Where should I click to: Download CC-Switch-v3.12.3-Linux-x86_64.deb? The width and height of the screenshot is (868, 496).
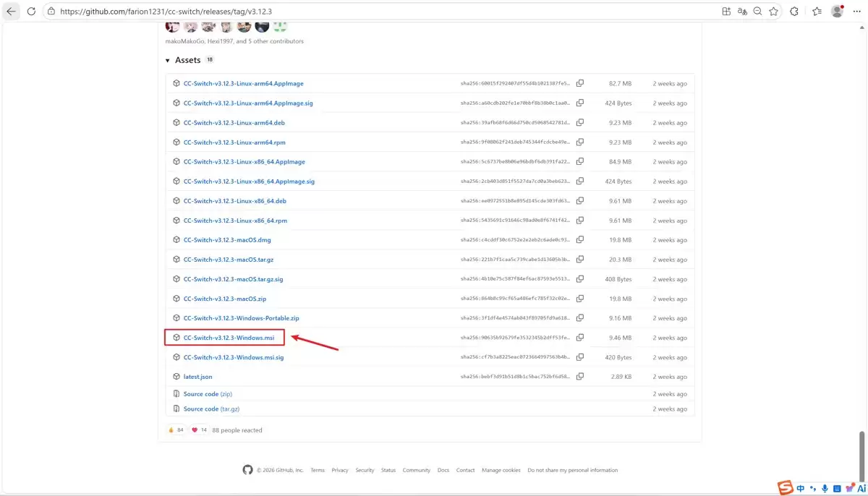235,200
